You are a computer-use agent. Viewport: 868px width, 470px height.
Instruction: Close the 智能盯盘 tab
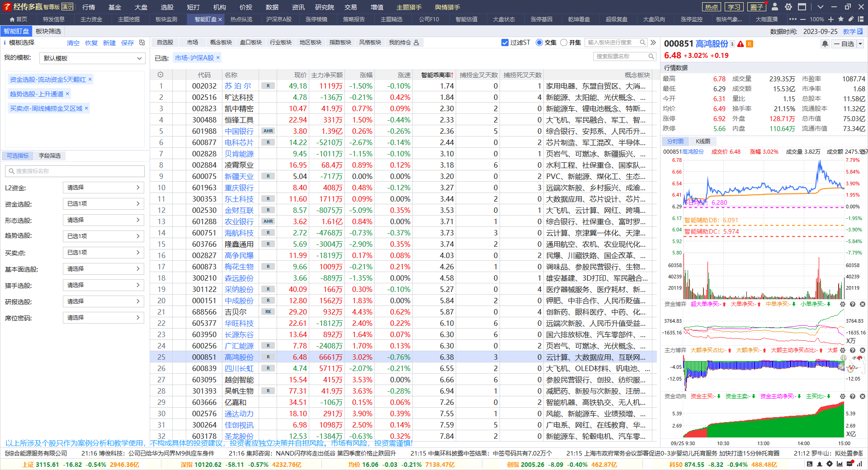click(220, 19)
